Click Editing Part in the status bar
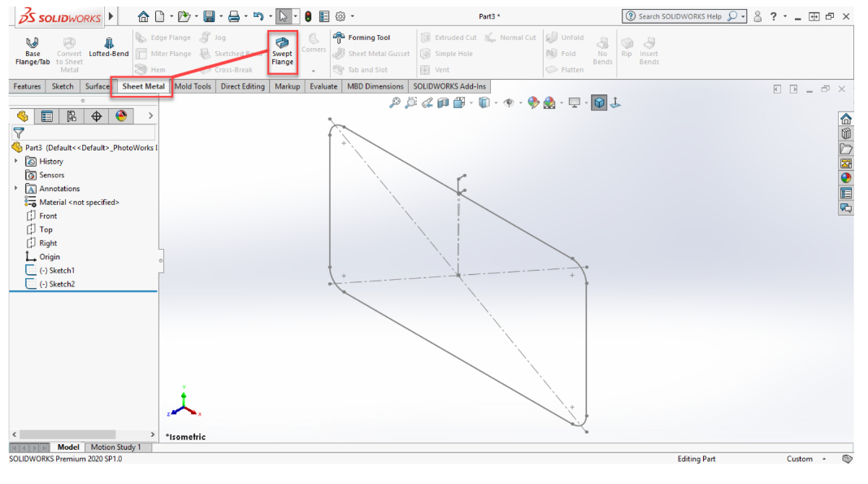868x484 pixels. pos(697,459)
